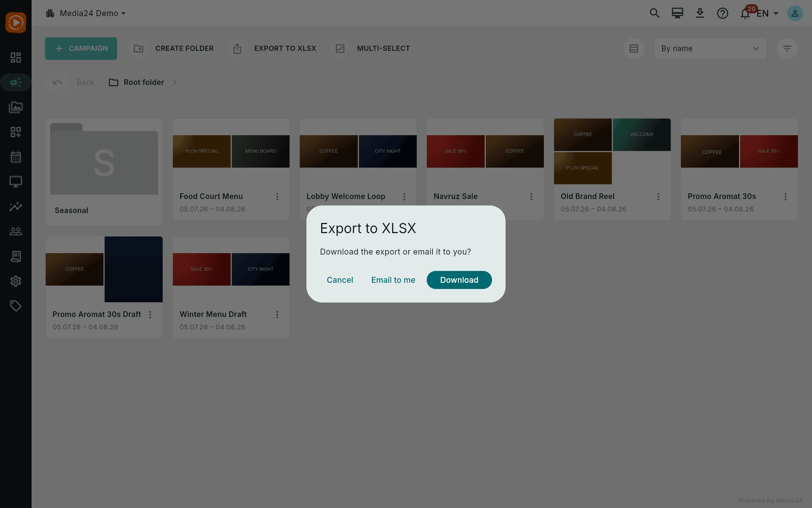This screenshot has height=508, width=812.
Task: Open Promo Aromat 30s Draft three-dot menu
Action: tap(150, 314)
